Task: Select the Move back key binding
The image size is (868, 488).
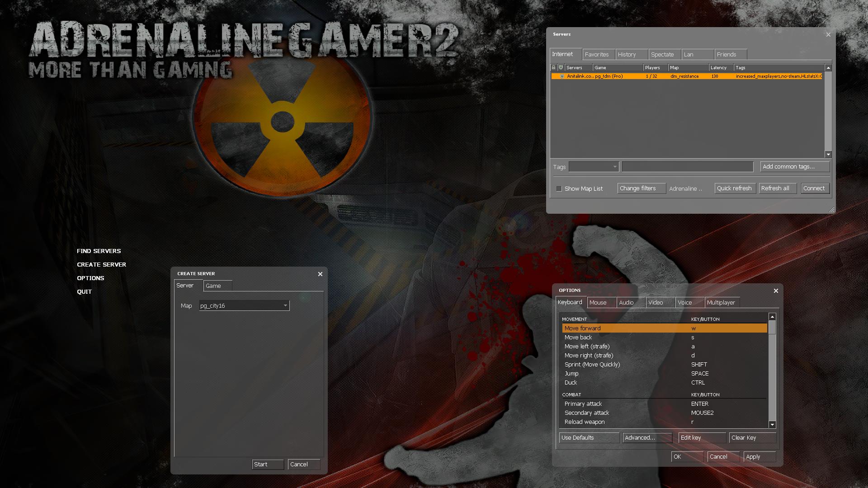Action: point(665,338)
